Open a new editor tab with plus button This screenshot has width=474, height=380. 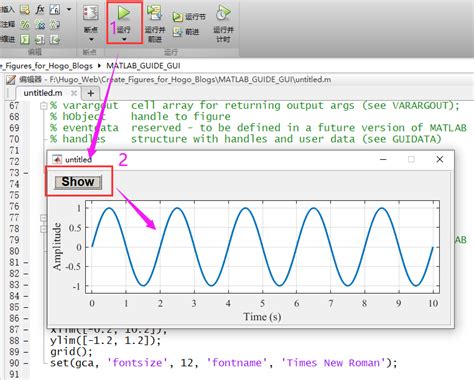pyautogui.click(x=91, y=93)
